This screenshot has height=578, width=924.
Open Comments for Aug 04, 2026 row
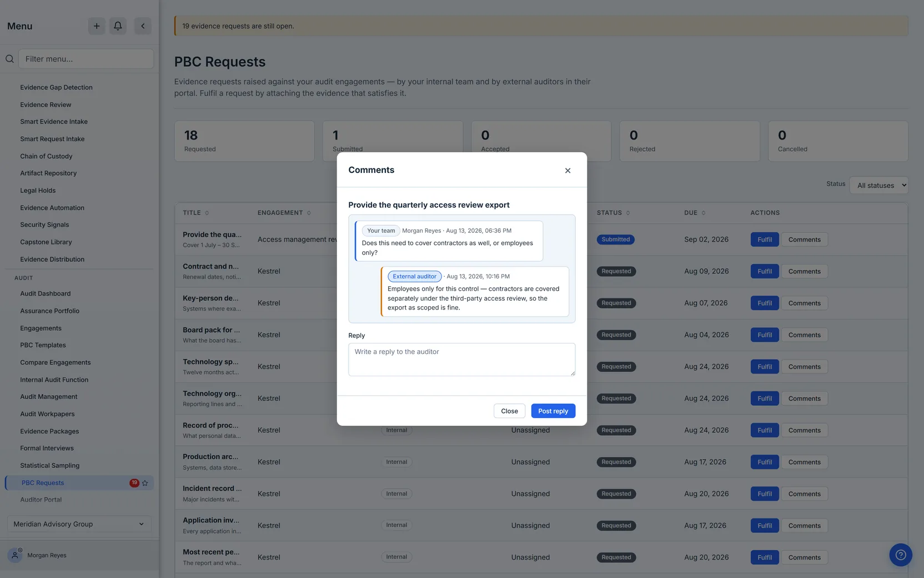pos(804,335)
